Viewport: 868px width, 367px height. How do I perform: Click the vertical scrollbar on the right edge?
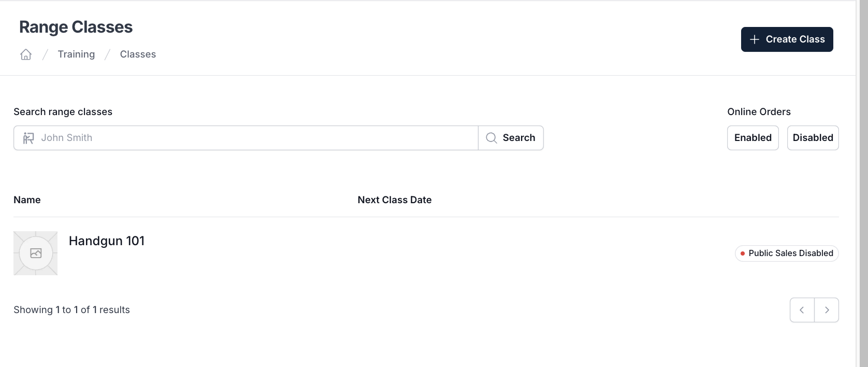863,183
